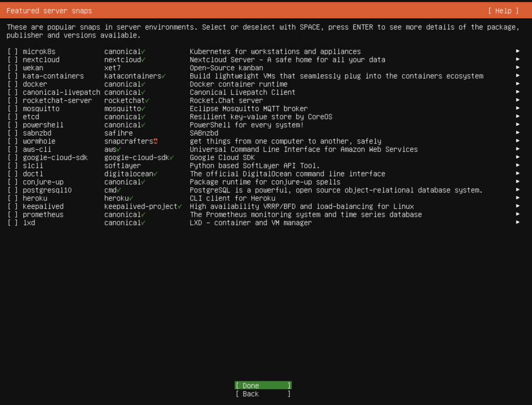The image size is (532, 405).
Task: Open the Help menu in header
Action: 503,10
